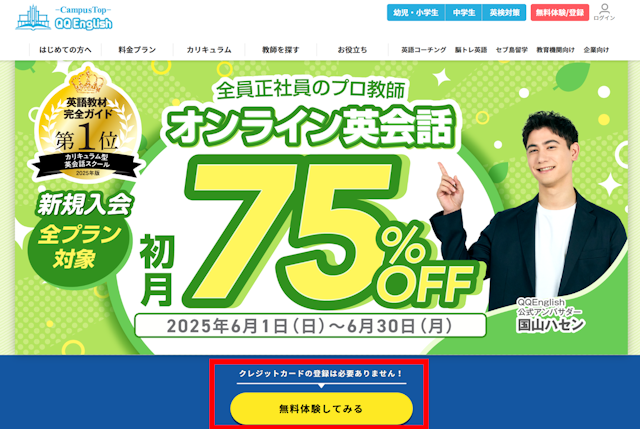Go to the 企業向け link
The image size is (640, 429).
click(596, 50)
